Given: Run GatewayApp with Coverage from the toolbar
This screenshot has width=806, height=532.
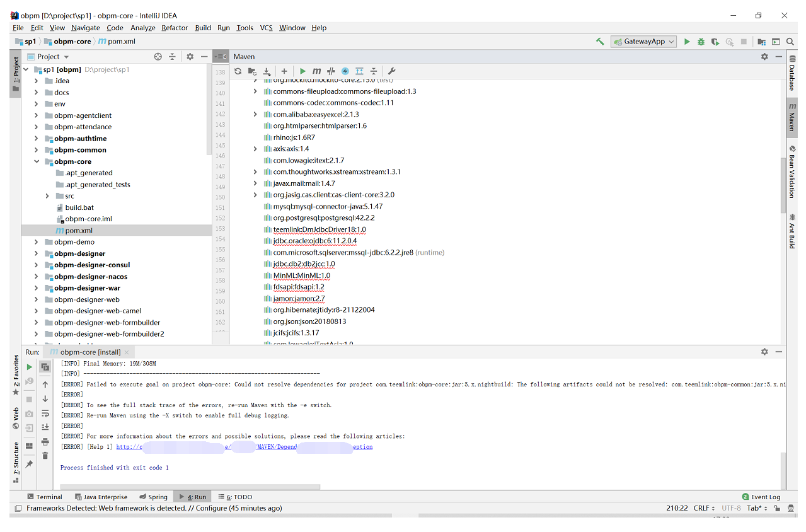Looking at the screenshot, I should coord(715,42).
